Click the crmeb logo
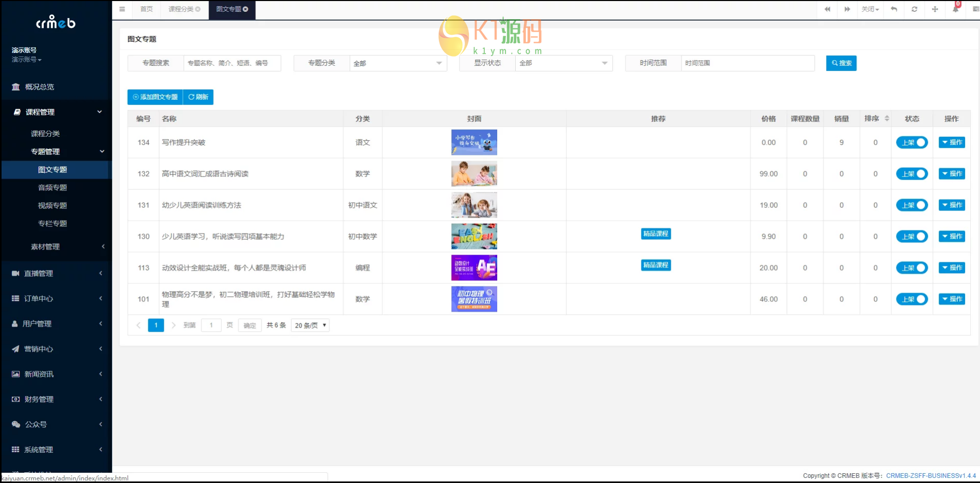Viewport: 980px width, 483px height. [56, 22]
